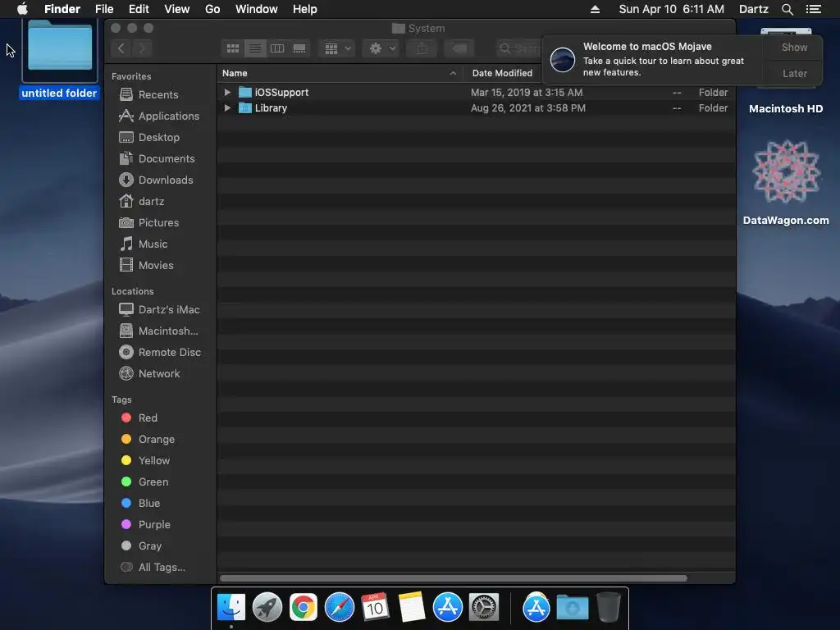
Task: Open All Tags in the sidebar
Action: [162, 567]
